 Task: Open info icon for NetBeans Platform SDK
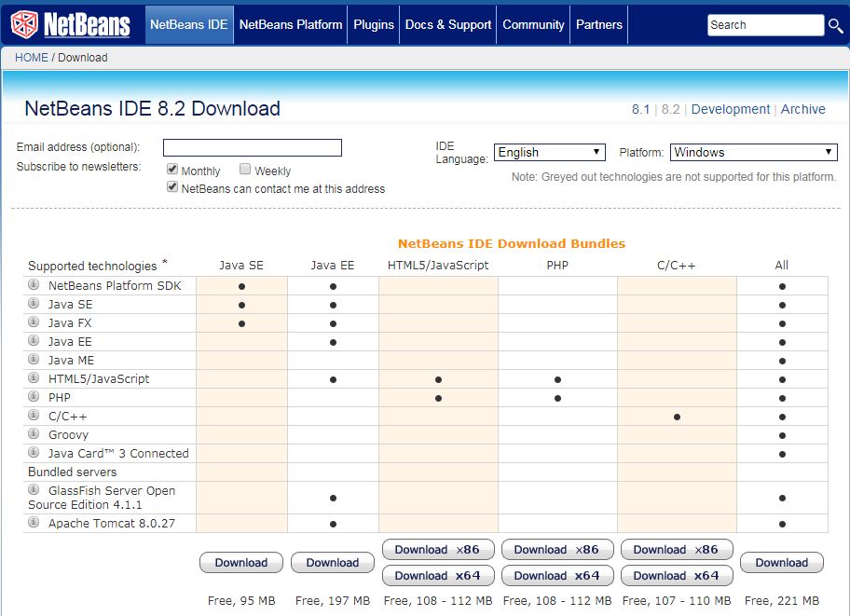(x=34, y=284)
